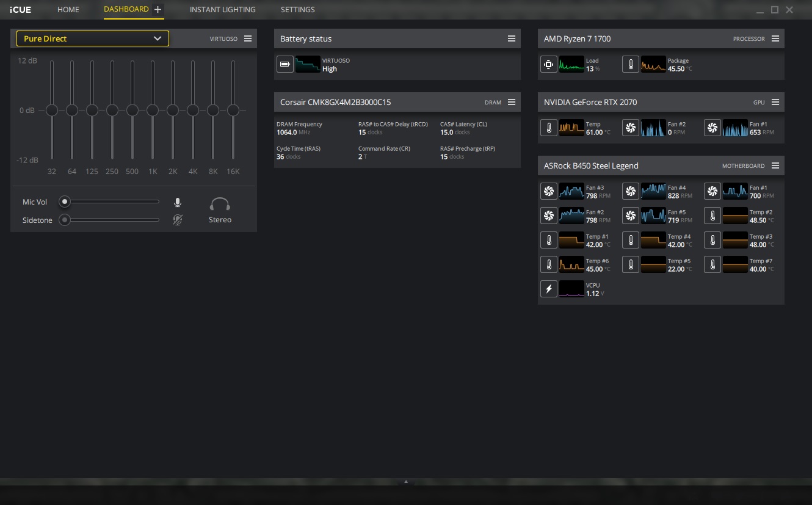Click the DRAM Frequency 1064.0 MHz value
This screenshot has height=505, width=812.
click(294, 133)
